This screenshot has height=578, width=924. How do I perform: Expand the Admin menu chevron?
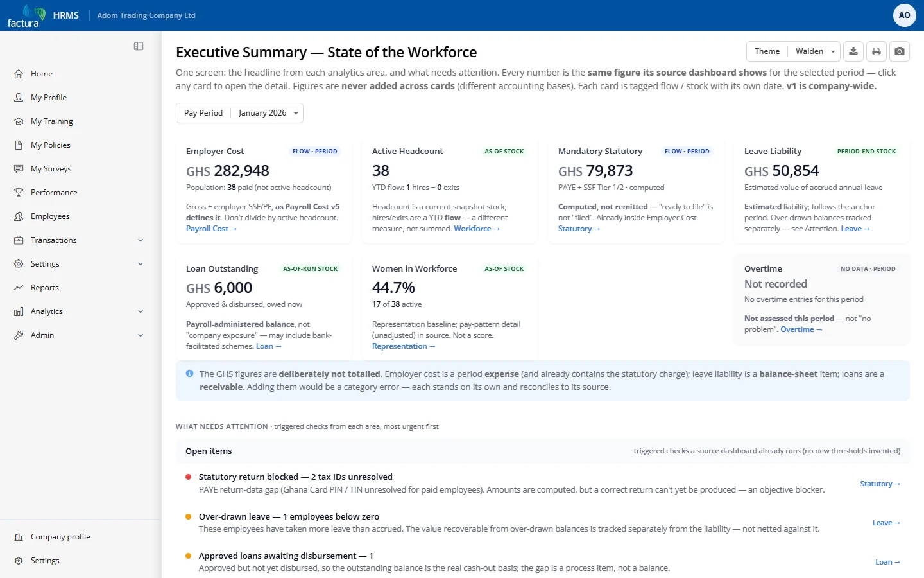(x=141, y=335)
